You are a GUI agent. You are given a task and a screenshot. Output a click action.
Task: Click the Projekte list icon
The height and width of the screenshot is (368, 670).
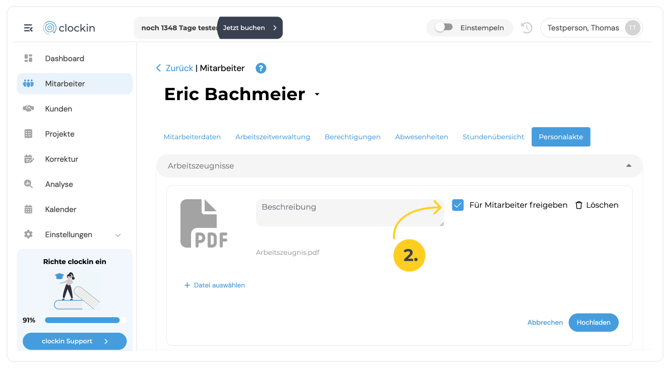(28, 134)
